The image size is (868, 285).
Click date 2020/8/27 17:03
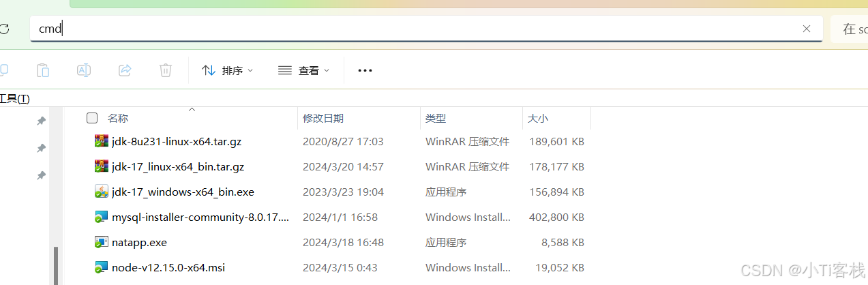[343, 142]
